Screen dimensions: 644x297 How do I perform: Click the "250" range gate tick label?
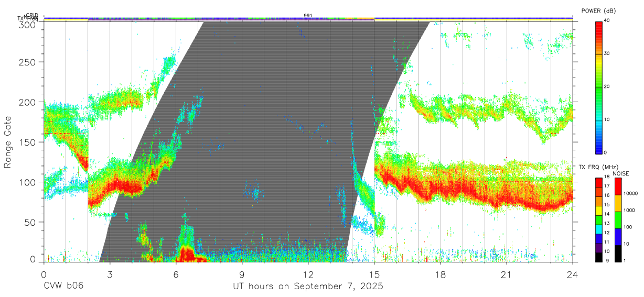(27, 62)
